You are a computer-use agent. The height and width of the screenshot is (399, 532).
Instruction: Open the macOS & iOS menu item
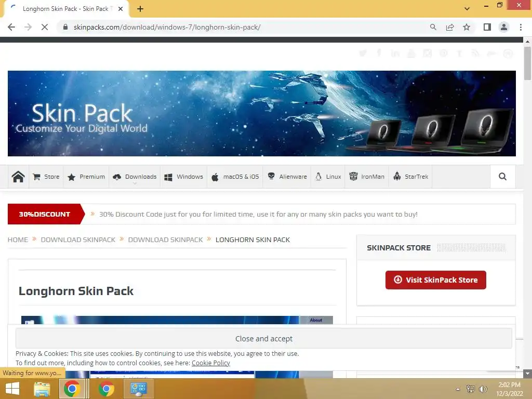pos(235,177)
